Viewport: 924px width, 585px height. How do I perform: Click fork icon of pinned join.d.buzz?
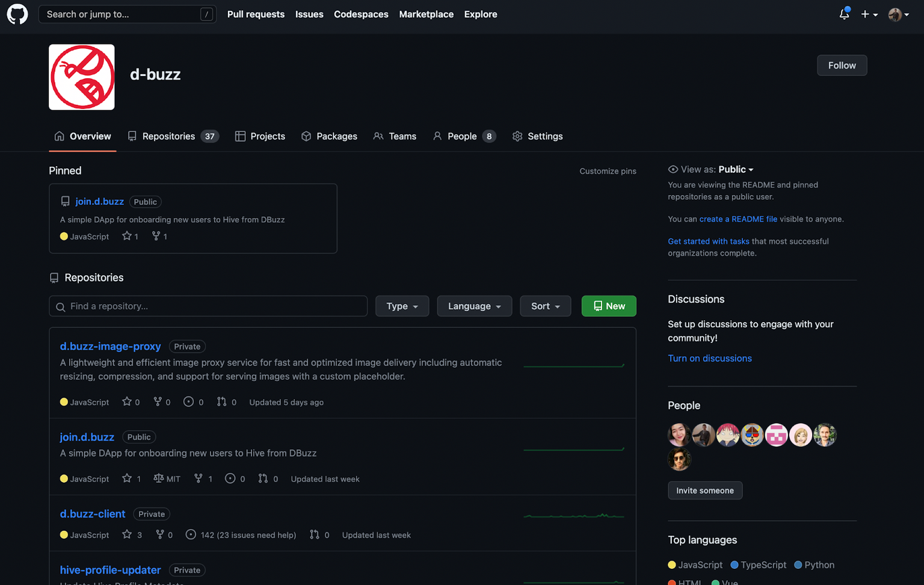pos(156,236)
